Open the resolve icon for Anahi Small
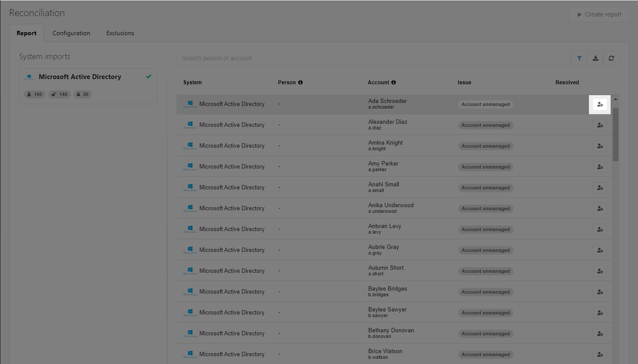The width and height of the screenshot is (638, 364). pyautogui.click(x=600, y=188)
